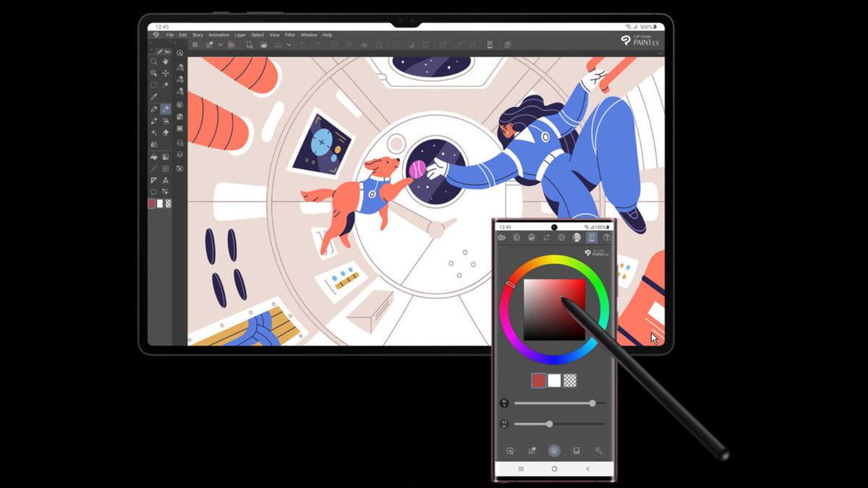The image size is (868, 488).
Task: Toggle transparent color swatch on phone
Action: tap(570, 380)
